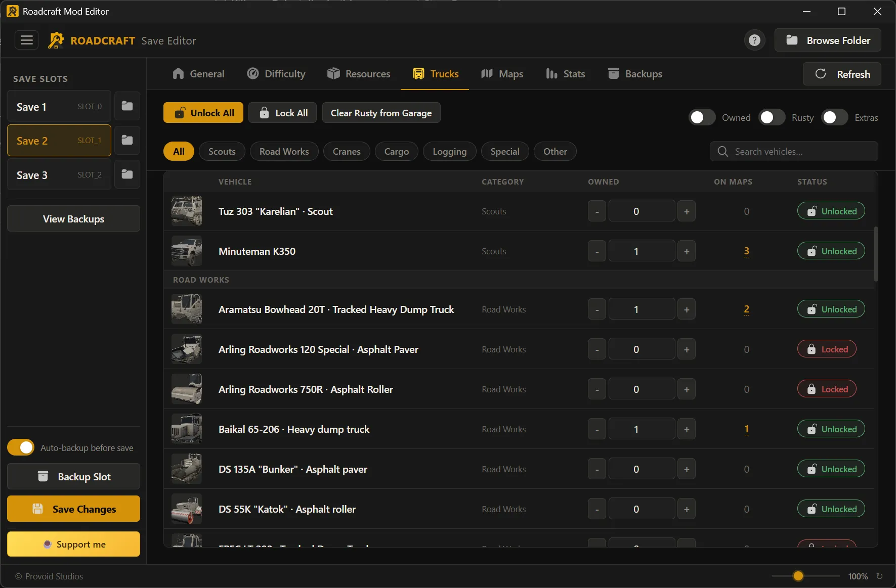Viewport: 896px width, 588px height.
Task: Switch to the Stats tab
Action: [x=565, y=74]
